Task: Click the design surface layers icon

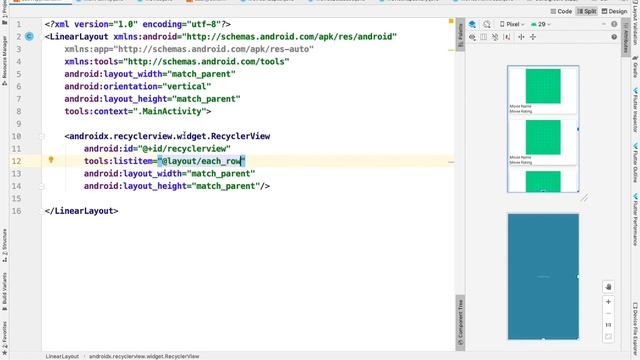Action: [472, 24]
